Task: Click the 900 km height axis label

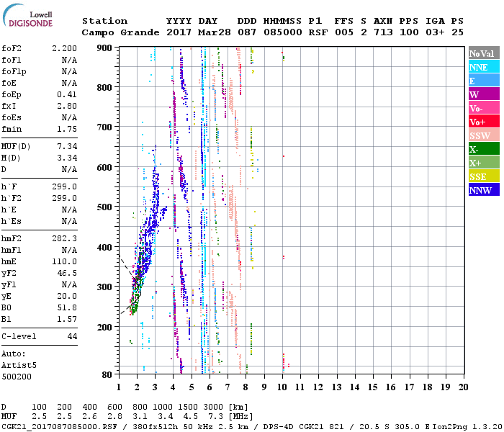Action: 104,48
